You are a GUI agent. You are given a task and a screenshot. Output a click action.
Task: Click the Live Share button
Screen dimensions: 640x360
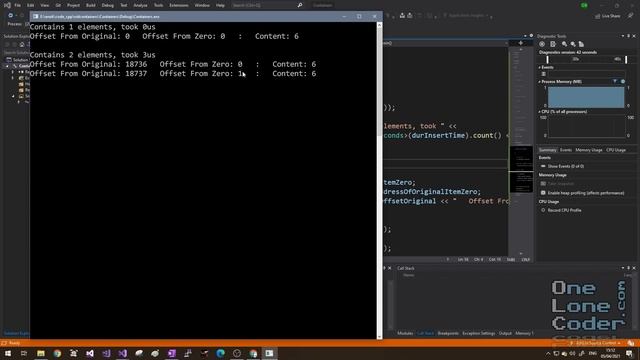coord(608,16)
